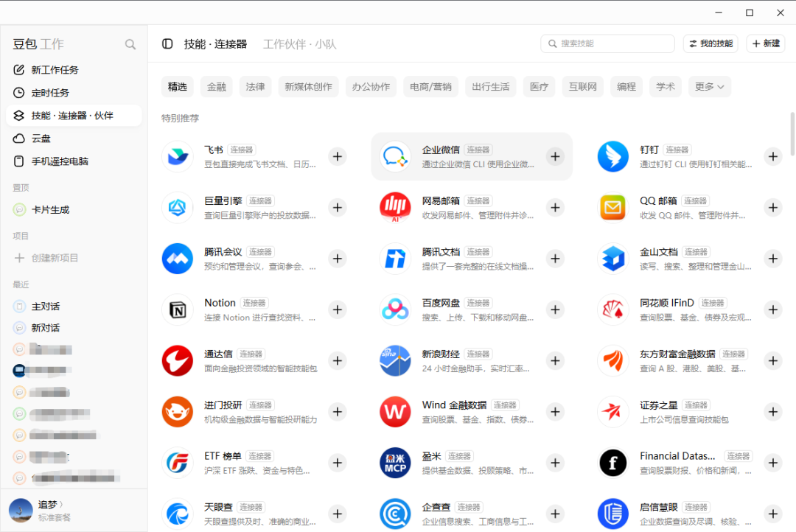Click the vertical scrollbar of skills list

tap(792, 134)
